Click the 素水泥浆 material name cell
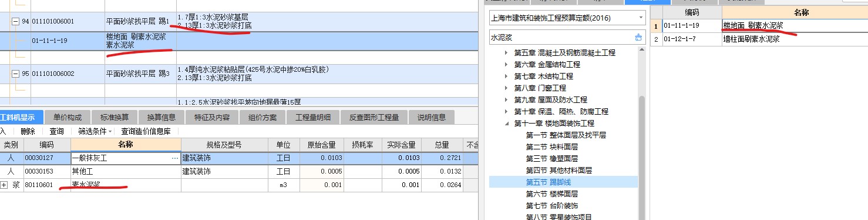This screenshot has height=220, width=868. pyautogui.click(x=126, y=185)
